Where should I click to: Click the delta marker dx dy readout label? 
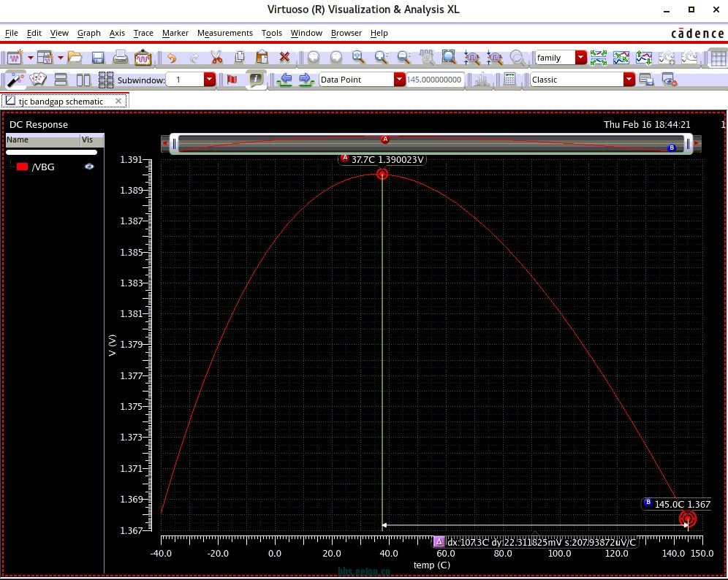[x=535, y=542]
